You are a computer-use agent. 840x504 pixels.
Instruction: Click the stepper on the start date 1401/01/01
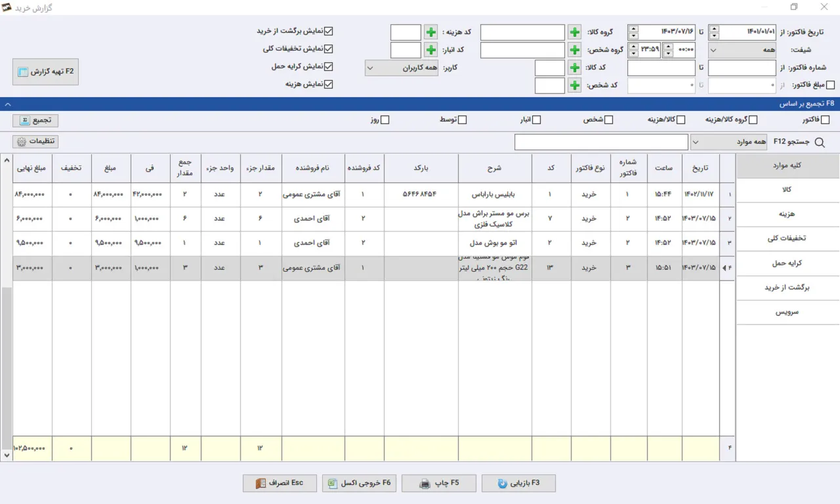pos(715,32)
